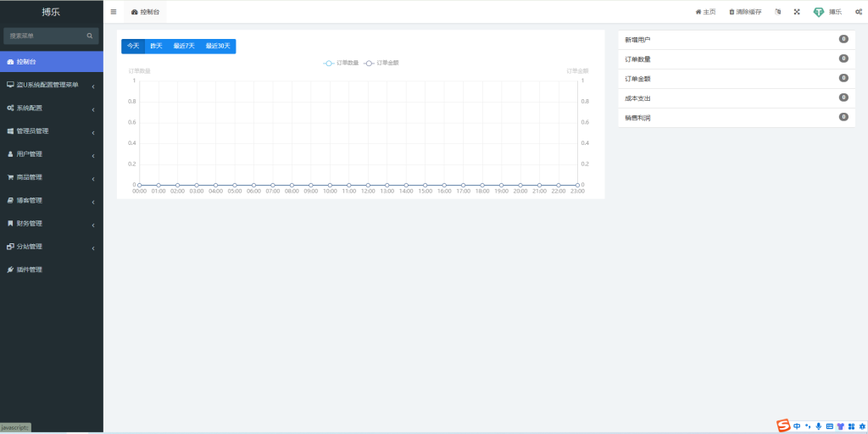
Task: Toggle the 订单金额 series in the chart legend
Action: click(381, 63)
